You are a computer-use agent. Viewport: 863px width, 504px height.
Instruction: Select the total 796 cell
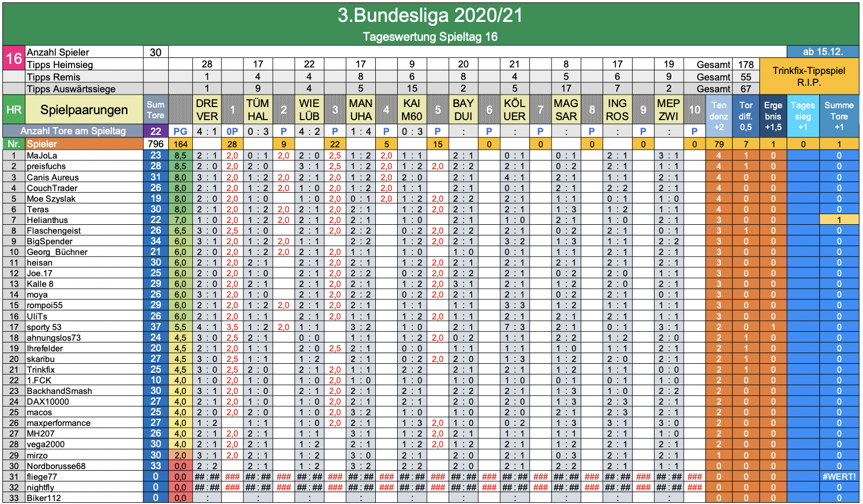click(156, 144)
